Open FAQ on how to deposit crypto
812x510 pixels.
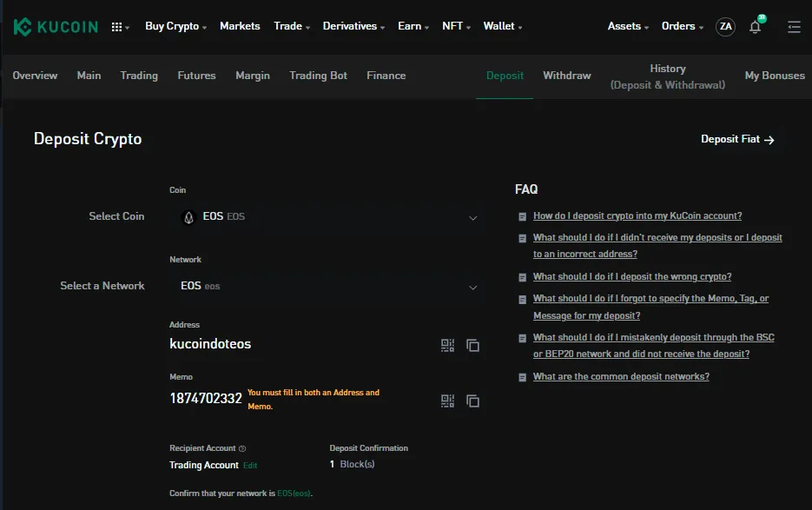point(637,215)
